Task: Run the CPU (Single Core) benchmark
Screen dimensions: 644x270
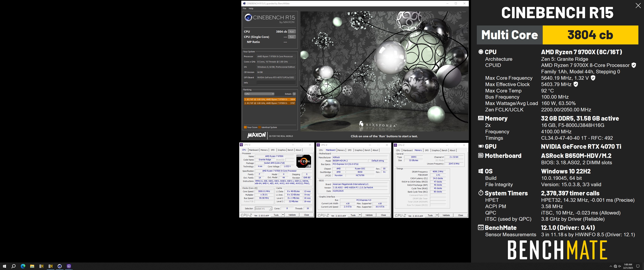Action: coord(292,37)
